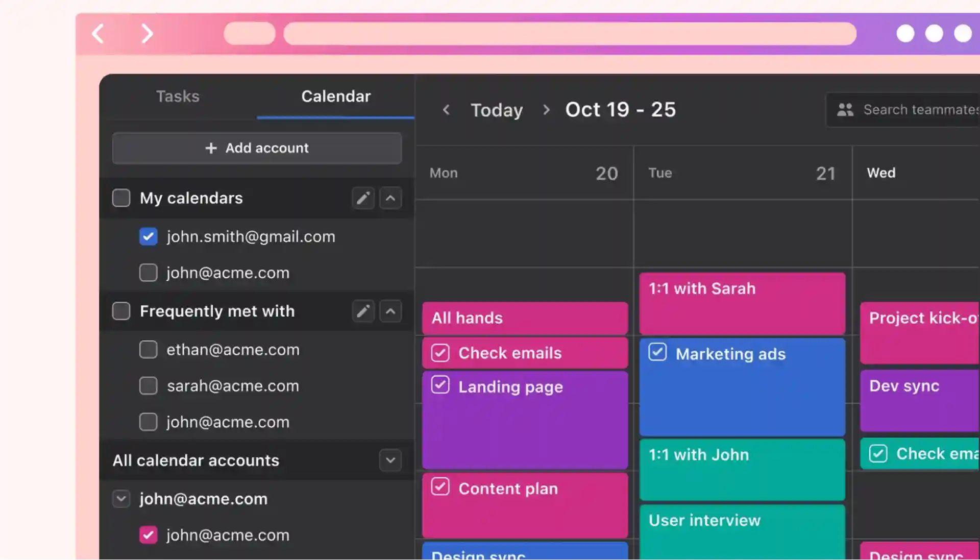The image size is (980, 560).
Task: Click the Search teammates field
Action: click(903, 110)
